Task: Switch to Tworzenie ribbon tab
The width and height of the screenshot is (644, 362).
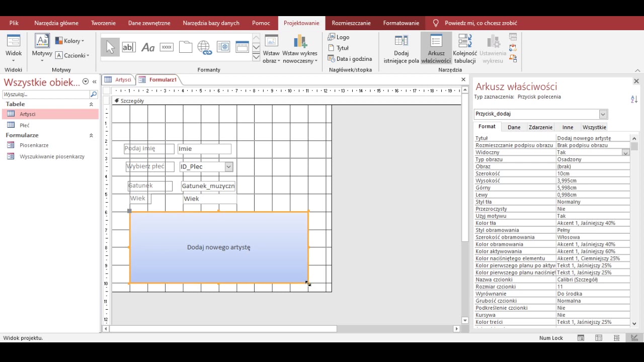Action: (103, 23)
